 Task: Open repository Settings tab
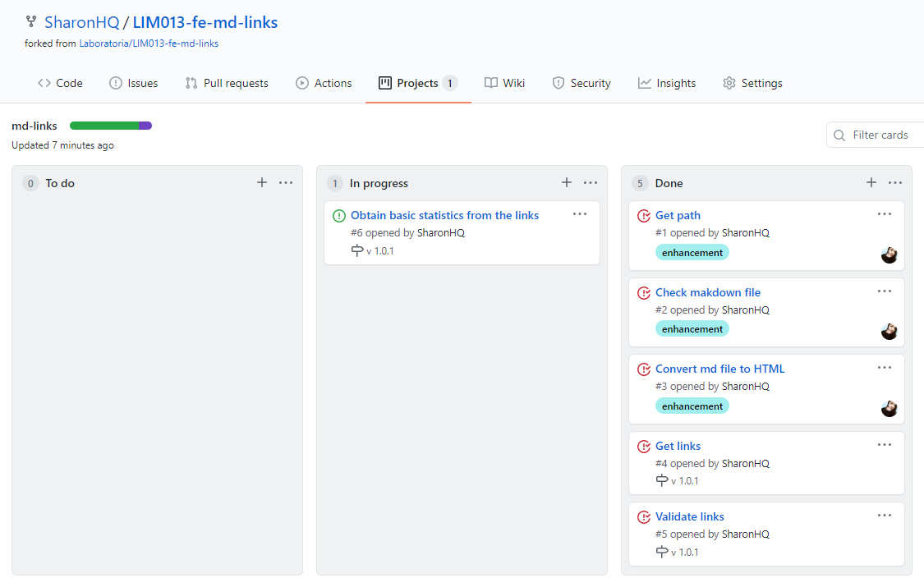752,83
